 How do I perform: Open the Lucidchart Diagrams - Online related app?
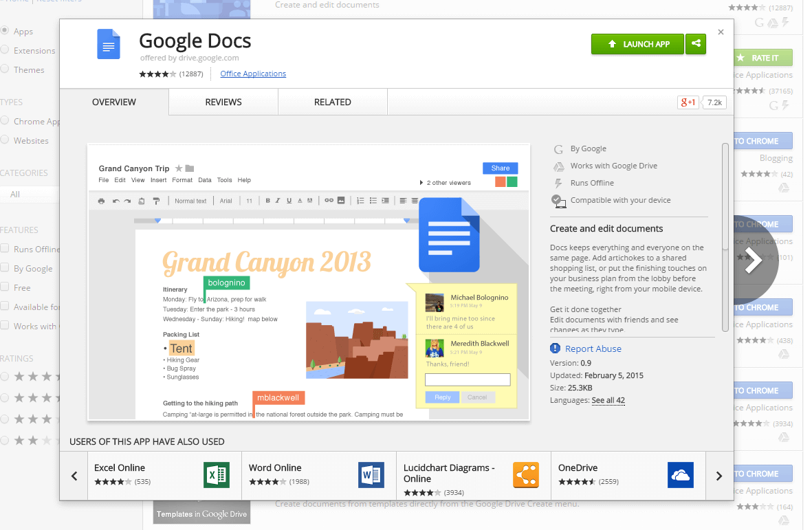click(473, 476)
